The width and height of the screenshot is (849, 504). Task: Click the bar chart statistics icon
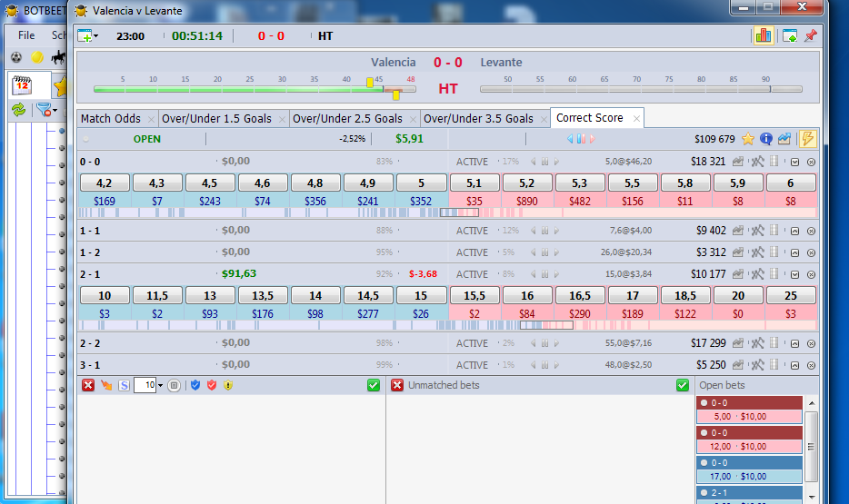point(764,36)
